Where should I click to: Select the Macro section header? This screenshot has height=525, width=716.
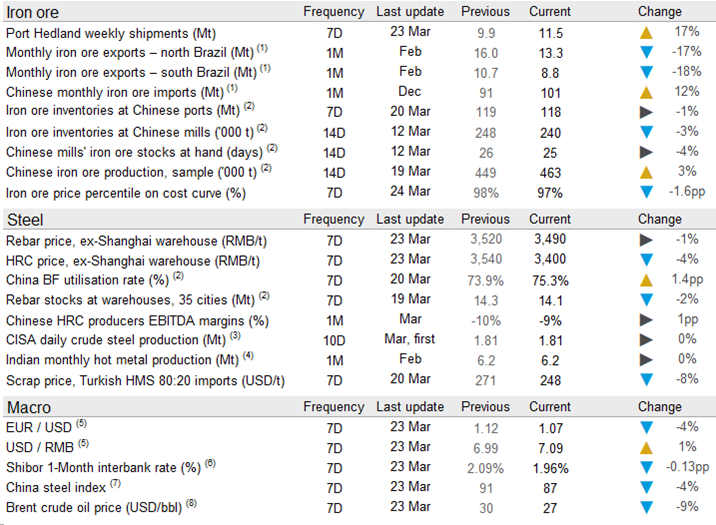click(30, 407)
